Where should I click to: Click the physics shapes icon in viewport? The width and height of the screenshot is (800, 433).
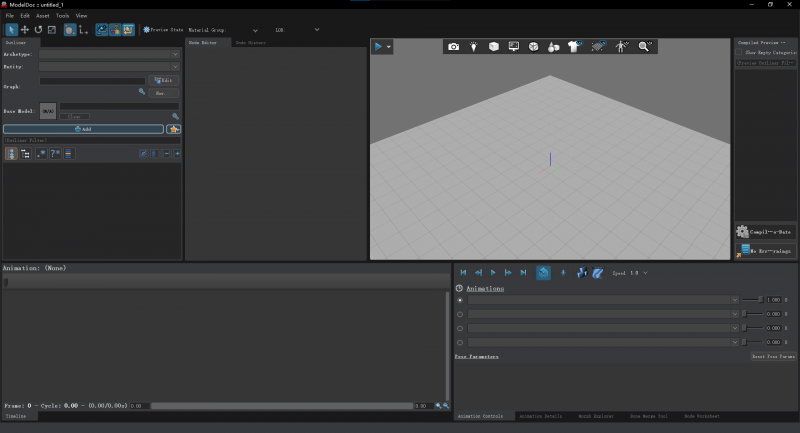(554, 47)
